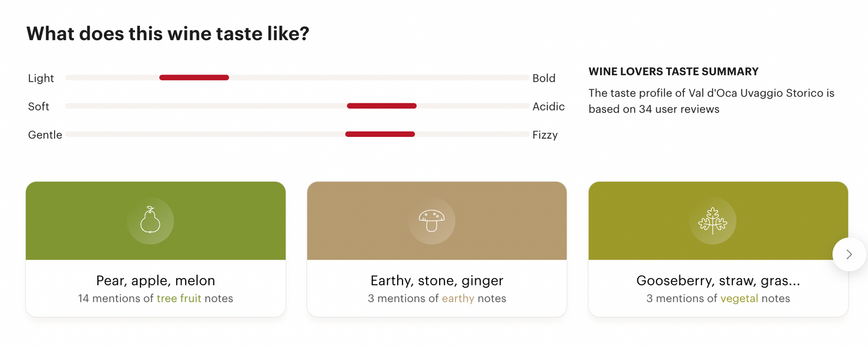Select the "Earthy, stone, ginger" card title
This screenshot has height=349, width=868.
pos(437,281)
